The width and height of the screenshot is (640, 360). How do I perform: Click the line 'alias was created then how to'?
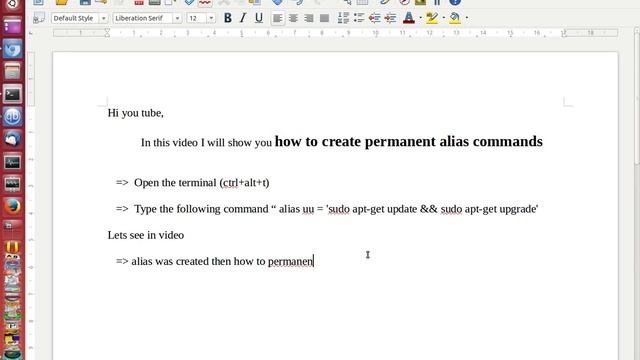pos(198,261)
